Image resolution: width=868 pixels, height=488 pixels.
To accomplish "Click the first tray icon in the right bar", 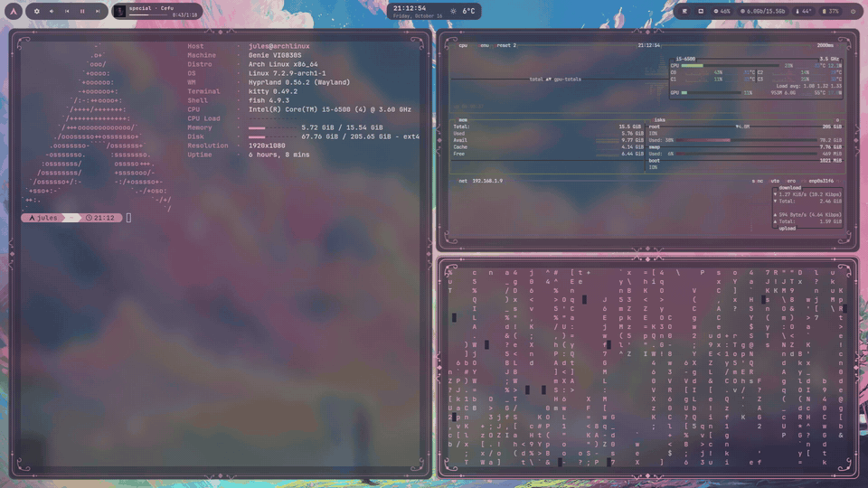I will (x=684, y=11).
